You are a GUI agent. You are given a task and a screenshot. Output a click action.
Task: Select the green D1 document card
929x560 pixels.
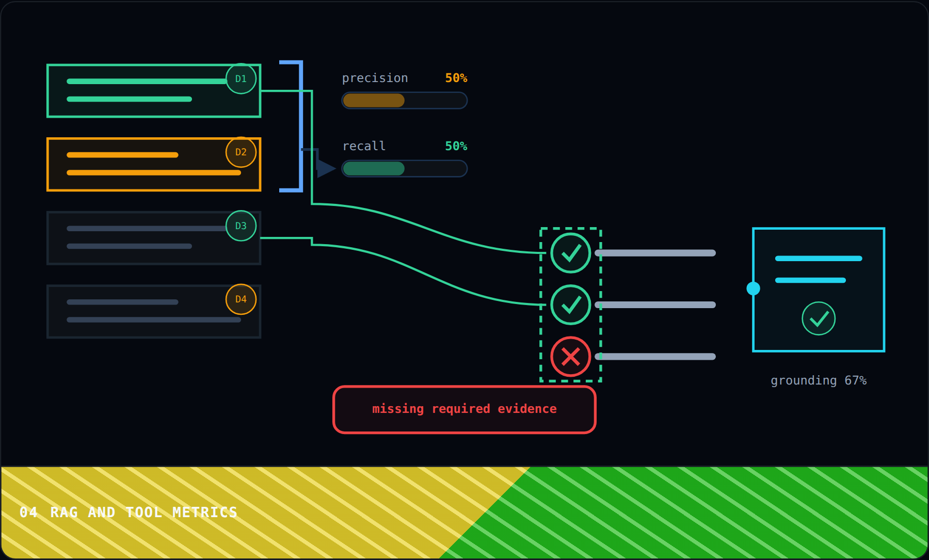[154, 91]
